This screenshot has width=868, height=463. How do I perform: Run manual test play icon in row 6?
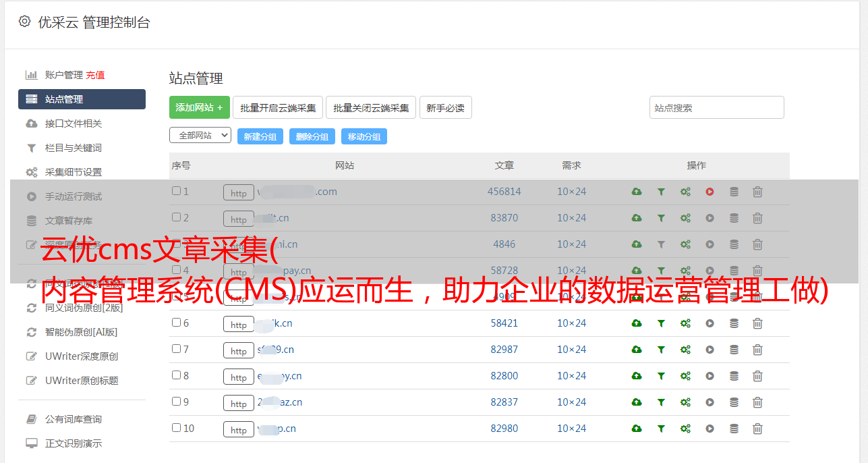[710, 323]
